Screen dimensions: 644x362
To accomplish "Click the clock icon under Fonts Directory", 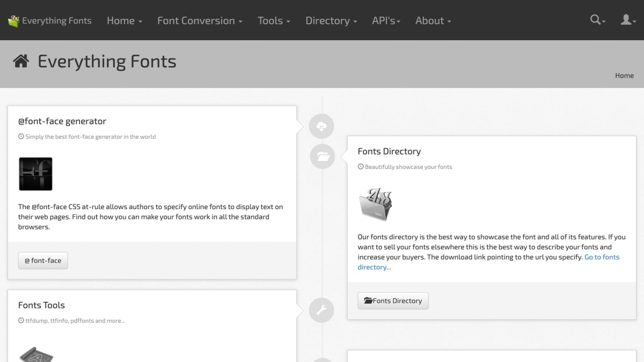I will pos(361,167).
